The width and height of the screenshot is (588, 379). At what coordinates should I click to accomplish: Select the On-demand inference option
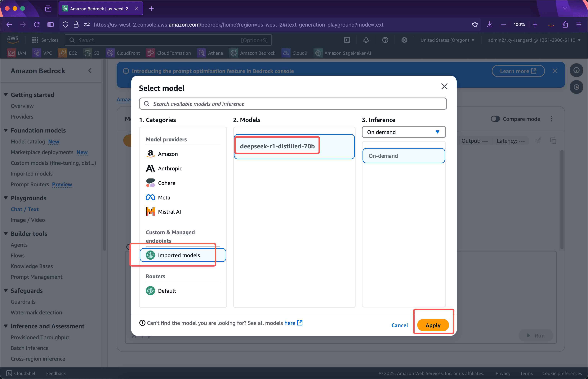click(x=403, y=155)
